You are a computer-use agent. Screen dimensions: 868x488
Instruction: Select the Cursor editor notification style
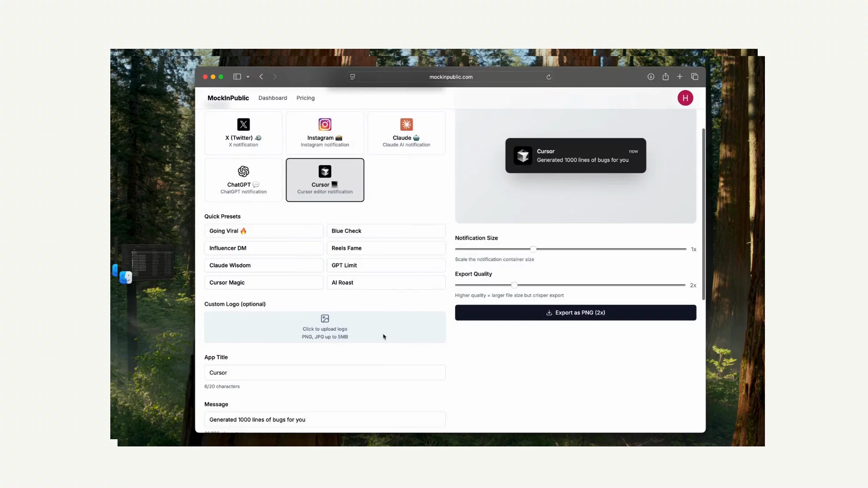(x=325, y=180)
